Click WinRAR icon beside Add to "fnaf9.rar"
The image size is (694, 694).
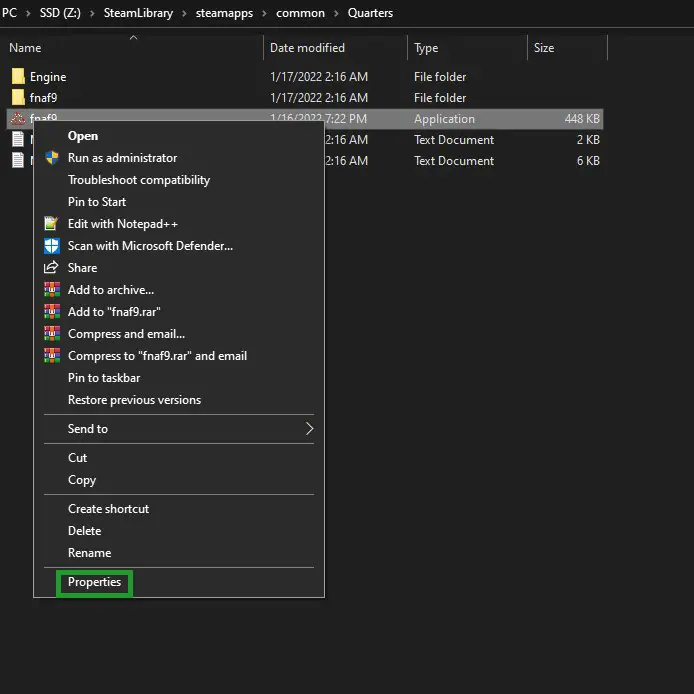tap(52, 312)
